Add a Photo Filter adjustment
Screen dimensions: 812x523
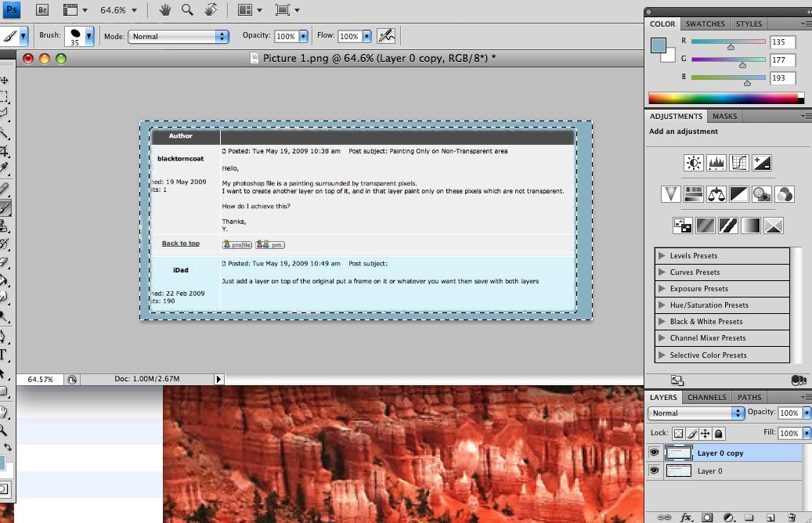click(761, 194)
